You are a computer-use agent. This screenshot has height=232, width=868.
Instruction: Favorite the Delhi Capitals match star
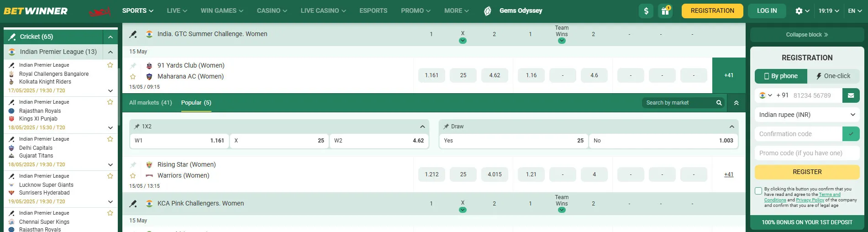(110, 139)
